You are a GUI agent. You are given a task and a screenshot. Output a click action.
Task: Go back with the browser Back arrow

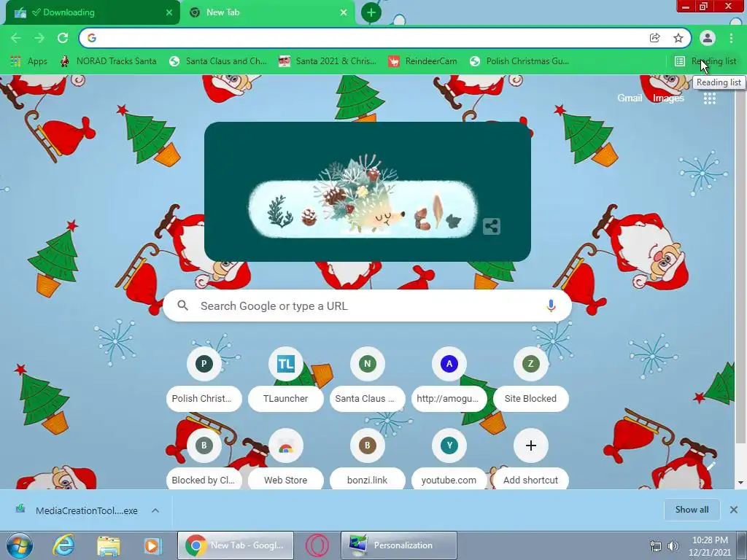pyautogui.click(x=16, y=38)
